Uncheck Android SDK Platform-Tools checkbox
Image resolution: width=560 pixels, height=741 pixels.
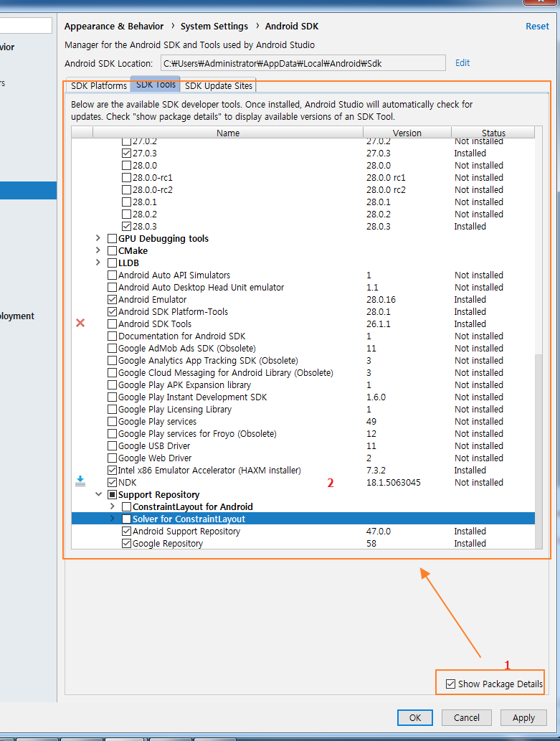pyautogui.click(x=112, y=312)
